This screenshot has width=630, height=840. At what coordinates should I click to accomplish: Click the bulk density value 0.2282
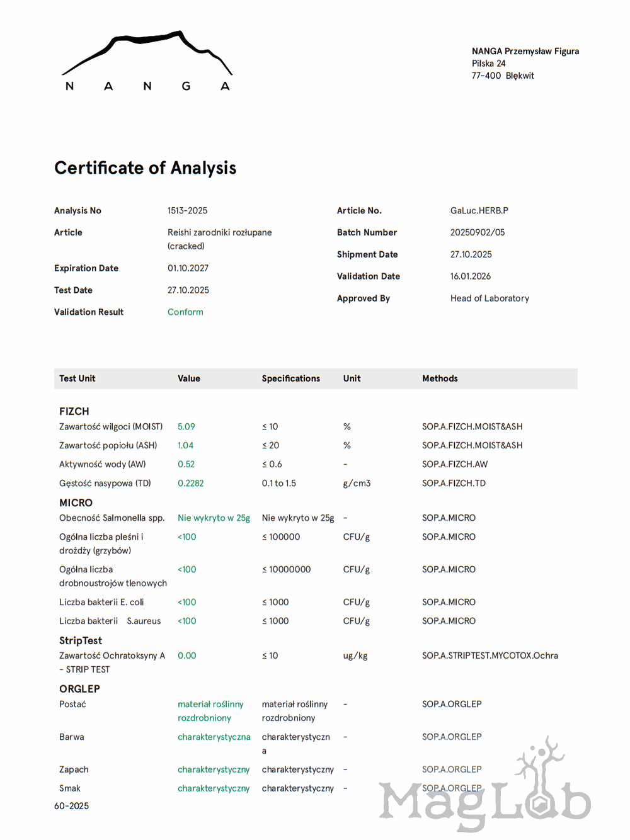(190, 484)
